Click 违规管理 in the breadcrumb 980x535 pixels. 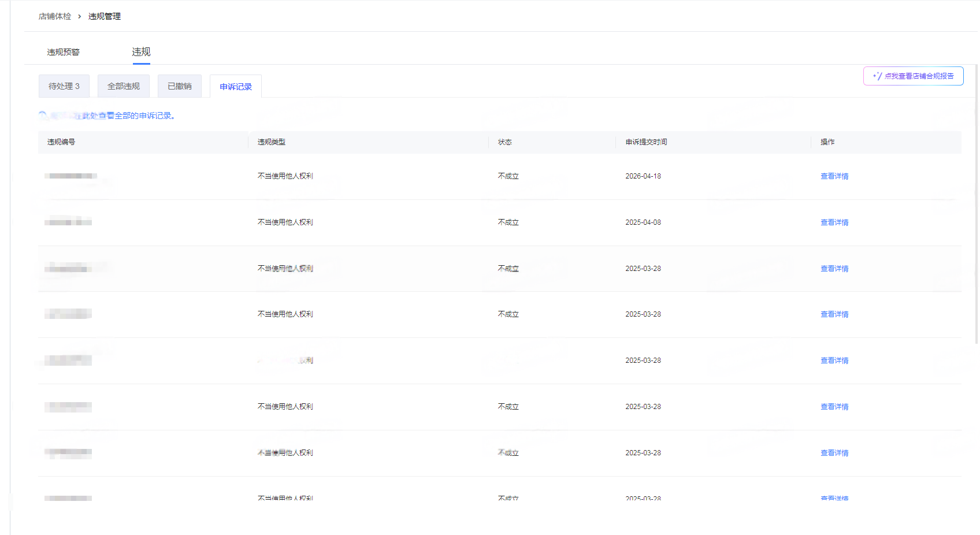click(x=105, y=16)
